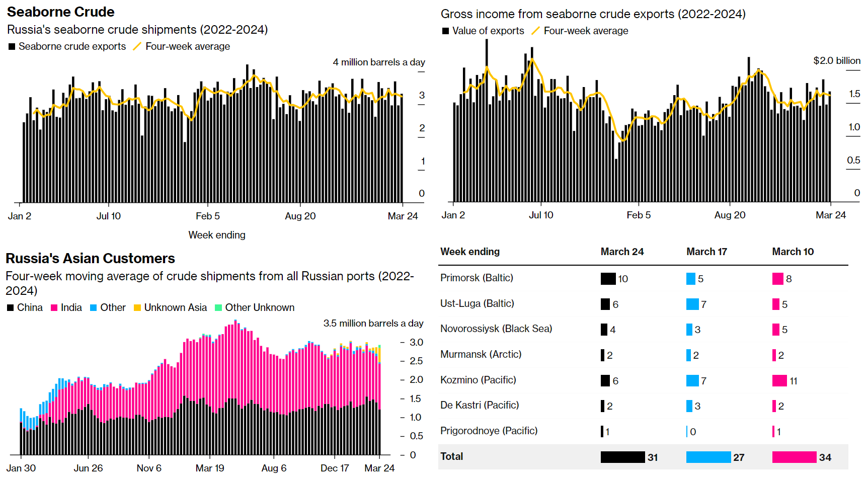Click the Total row black bar

coord(622,457)
